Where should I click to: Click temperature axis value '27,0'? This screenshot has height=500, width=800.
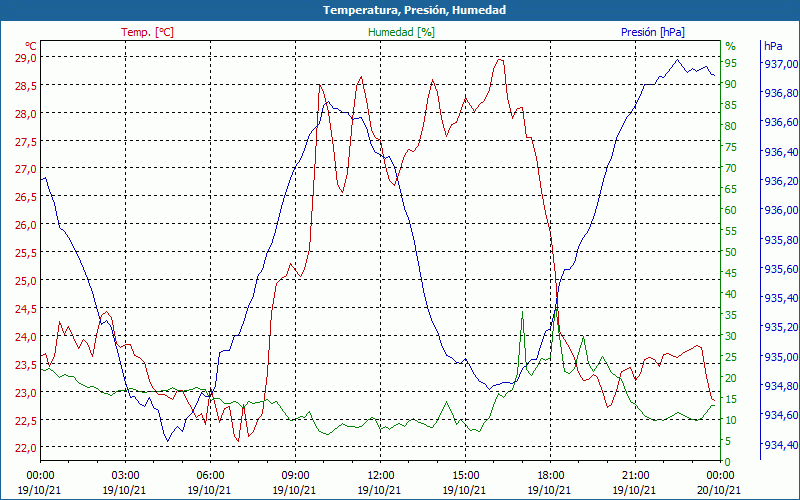click(x=26, y=169)
